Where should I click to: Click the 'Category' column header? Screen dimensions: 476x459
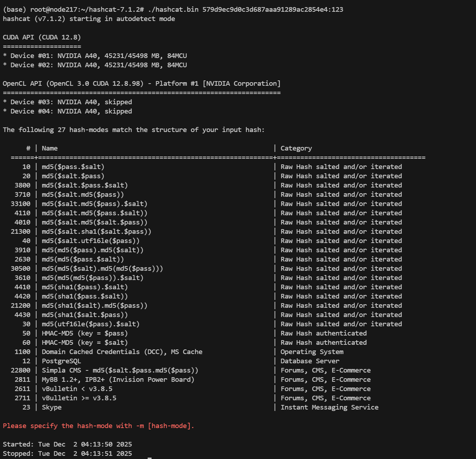pos(296,148)
